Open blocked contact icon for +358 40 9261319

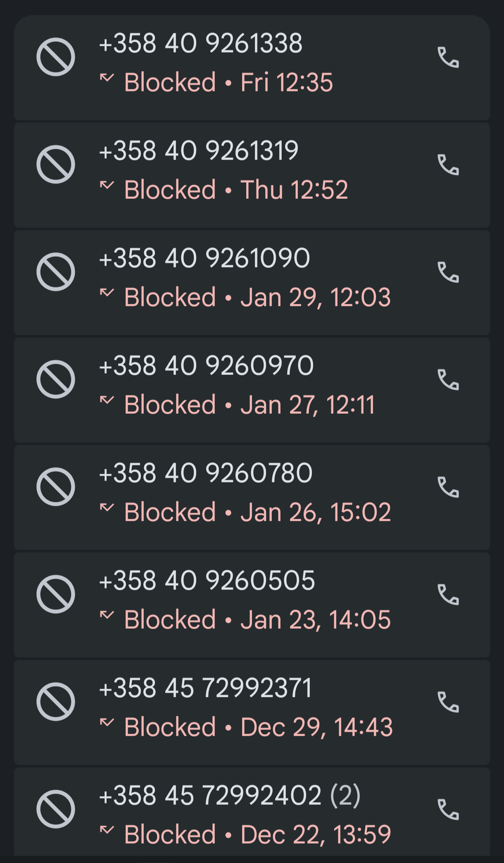(56, 164)
